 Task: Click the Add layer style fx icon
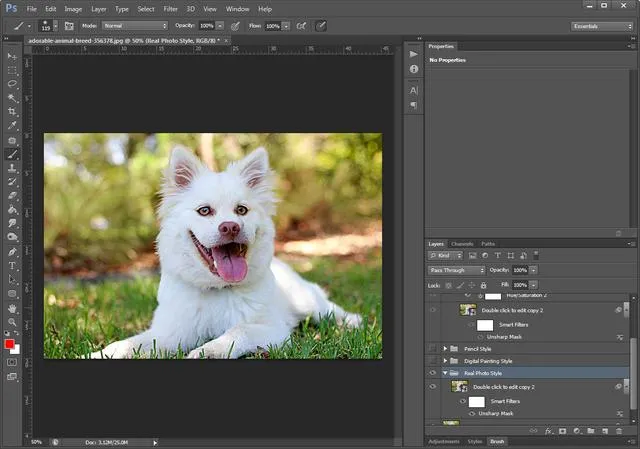point(549,431)
